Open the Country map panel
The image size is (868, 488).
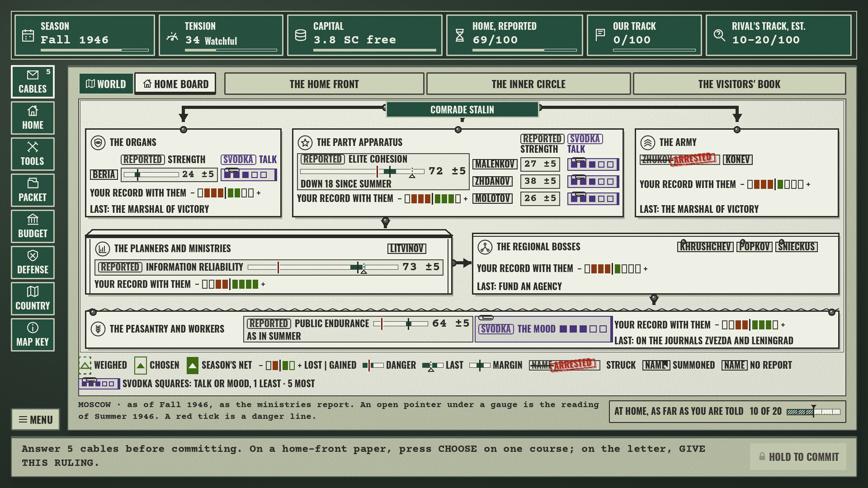tap(33, 299)
